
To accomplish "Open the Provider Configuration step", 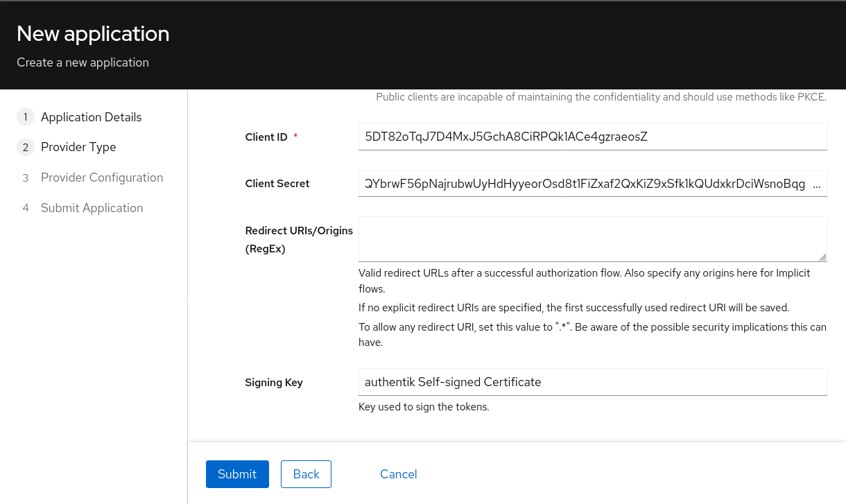I will (x=102, y=177).
